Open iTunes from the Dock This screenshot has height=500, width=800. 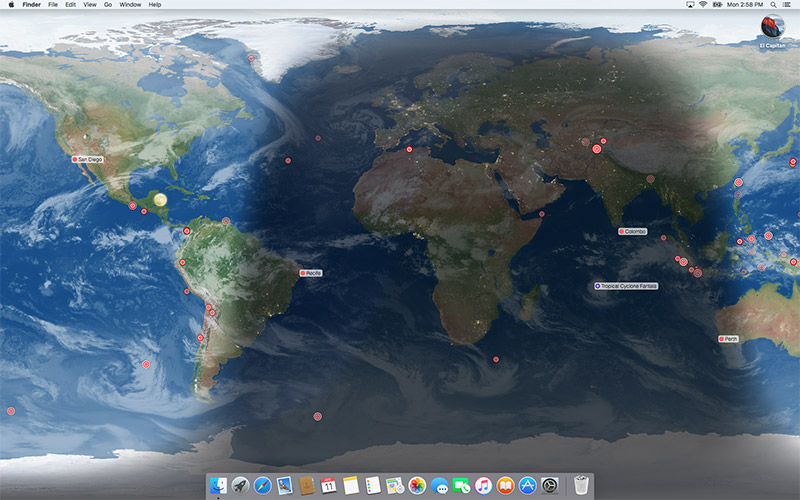click(x=483, y=485)
